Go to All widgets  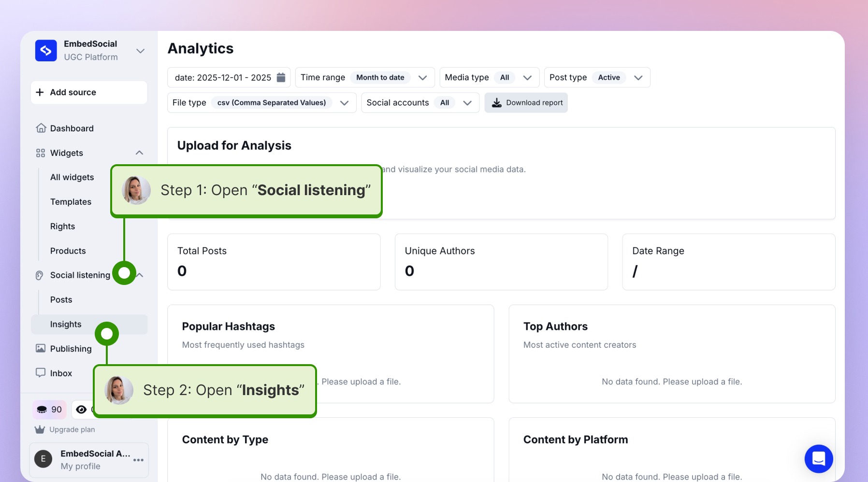(x=72, y=177)
